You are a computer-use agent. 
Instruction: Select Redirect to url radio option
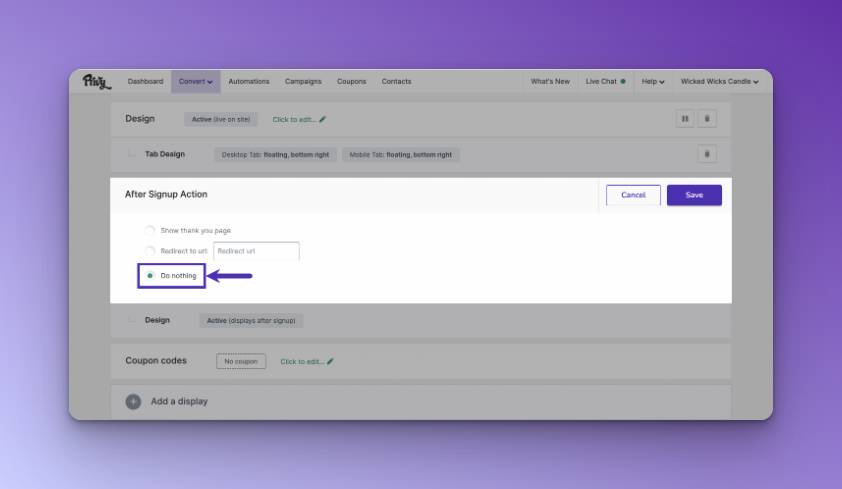pos(150,251)
